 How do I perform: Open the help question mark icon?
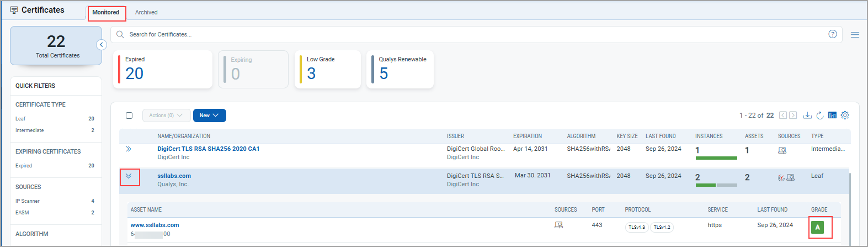[x=833, y=34]
